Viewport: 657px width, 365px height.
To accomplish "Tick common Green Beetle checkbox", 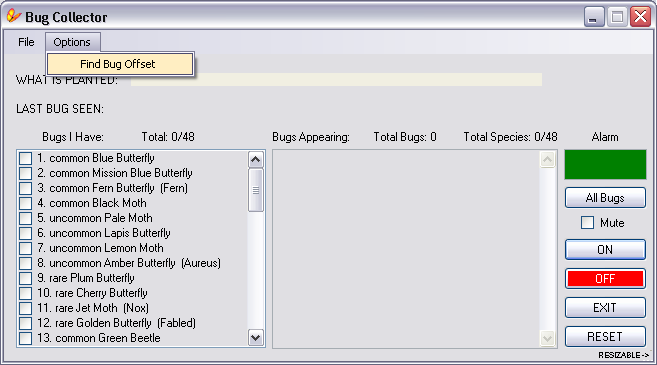I will 26,338.
